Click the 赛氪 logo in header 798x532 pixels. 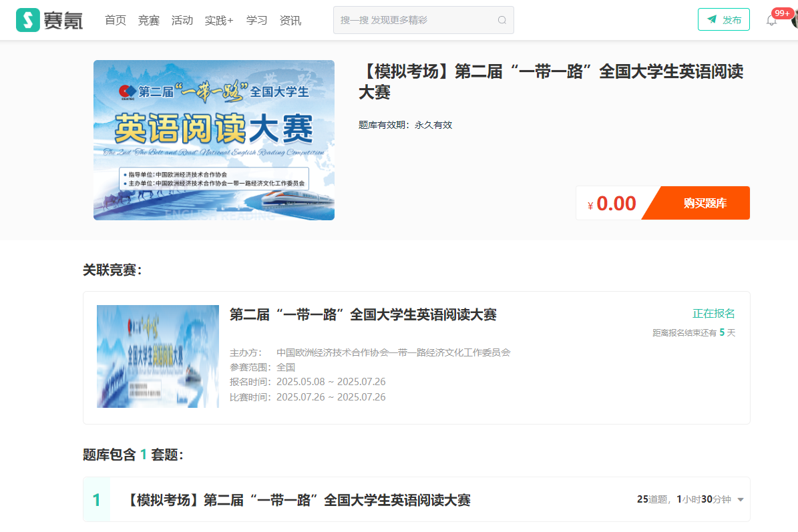[x=49, y=20]
